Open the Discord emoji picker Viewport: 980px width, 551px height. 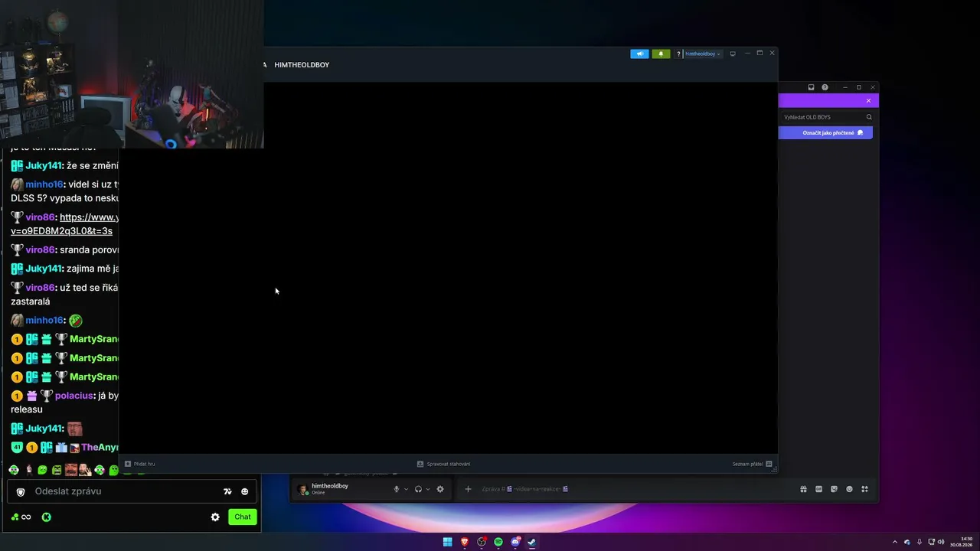(x=849, y=489)
